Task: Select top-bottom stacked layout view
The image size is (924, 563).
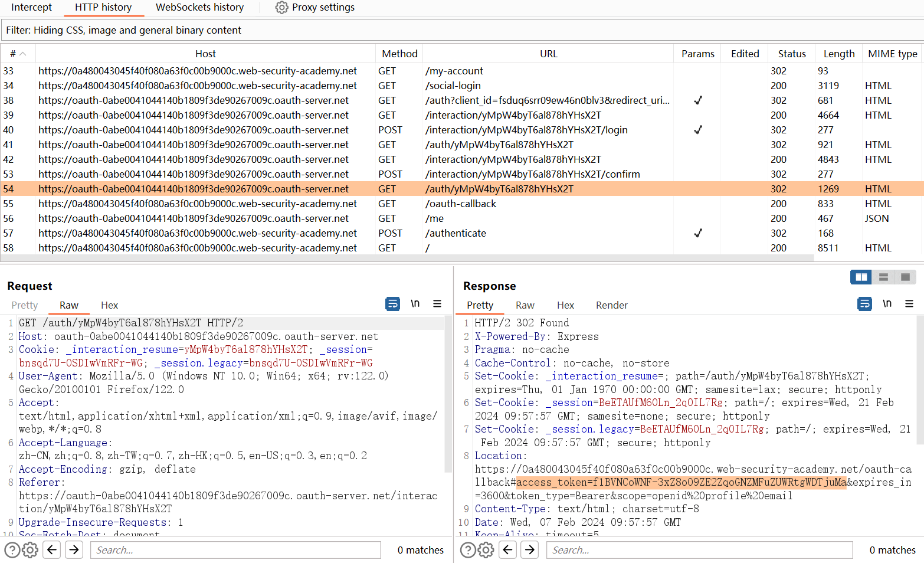Action: (x=883, y=277)
